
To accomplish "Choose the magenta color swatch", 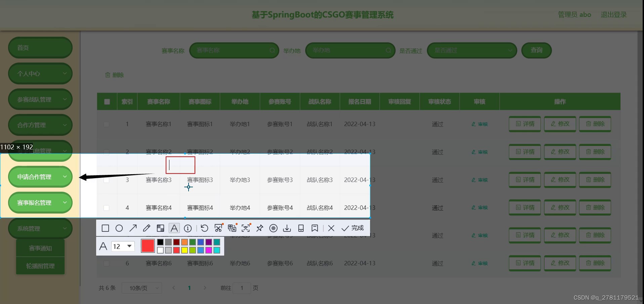I will click(209, 250).
